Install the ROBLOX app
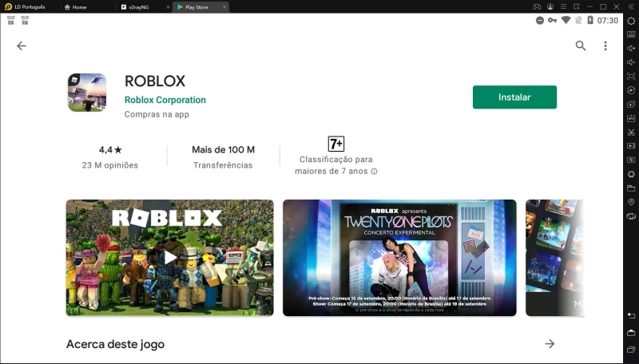Image resolution: width=639 pixels, height=364 pixels. point(514,97)
